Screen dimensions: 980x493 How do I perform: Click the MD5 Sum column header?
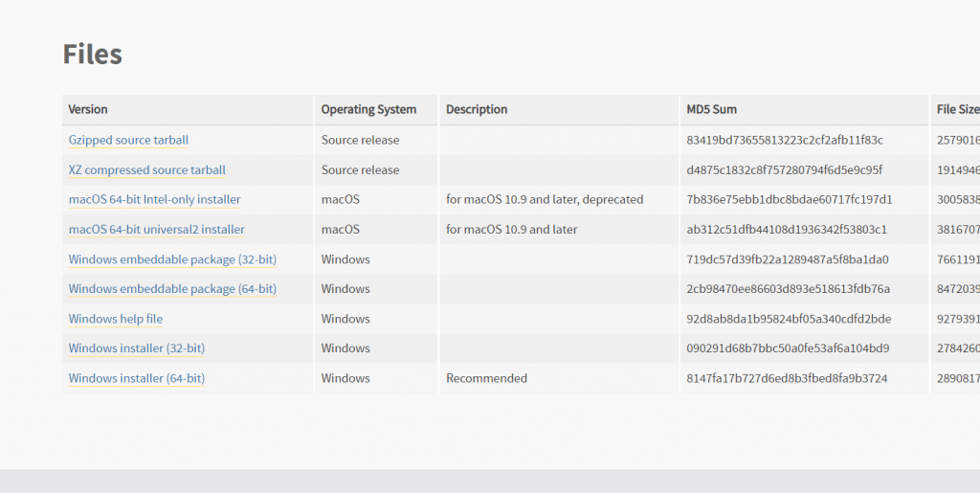tap(712, 109)
